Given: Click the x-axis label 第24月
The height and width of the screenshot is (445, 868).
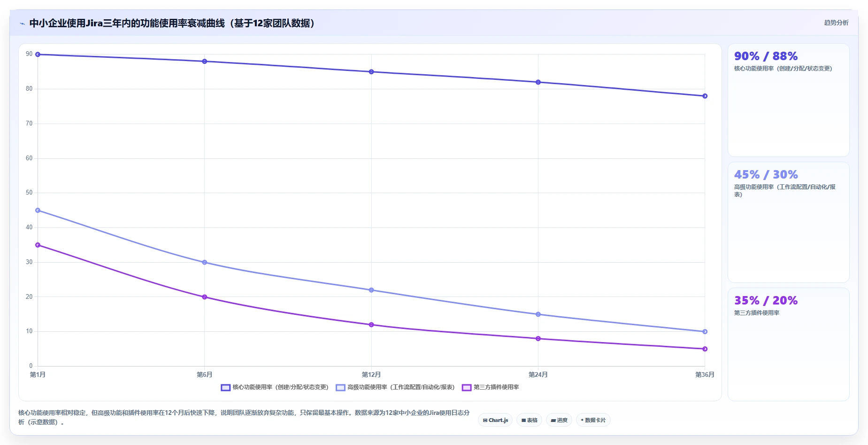Looking at the screenshot, I should [x=538, y=375].
